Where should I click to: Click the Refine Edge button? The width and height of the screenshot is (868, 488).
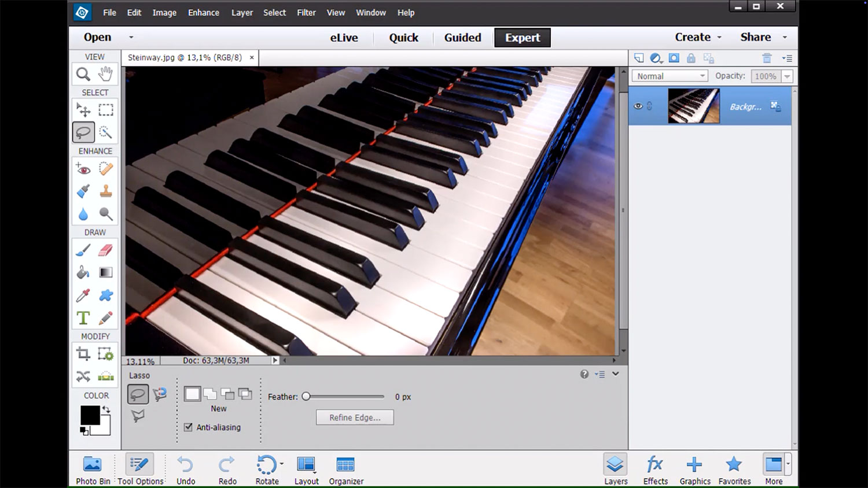[355, 417]
